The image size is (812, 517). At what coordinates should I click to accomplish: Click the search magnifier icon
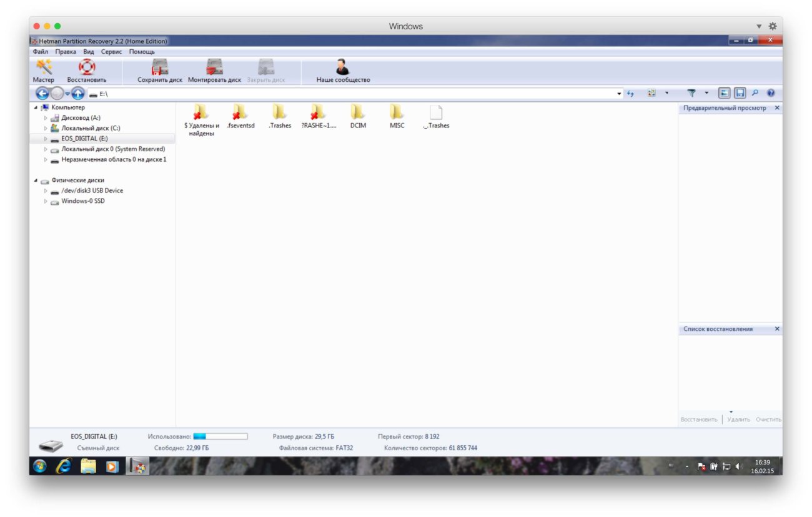point(756,92)
